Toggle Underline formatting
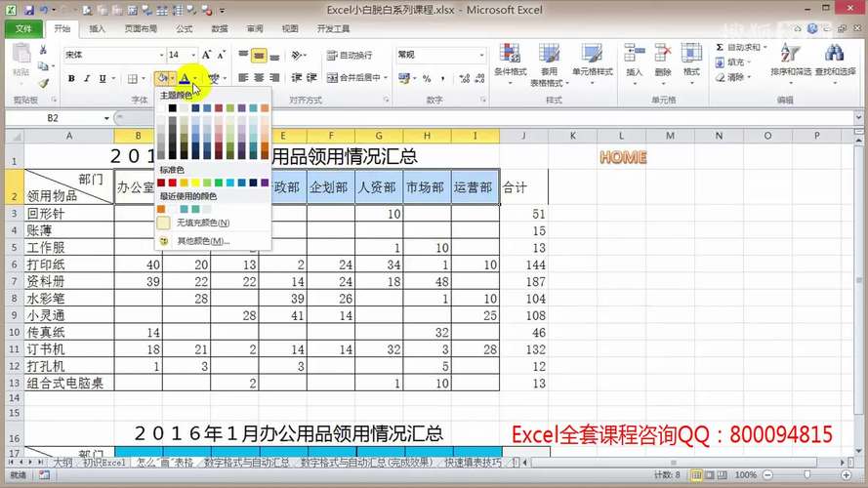The image size is (868, 488). [x=103, y=78]
